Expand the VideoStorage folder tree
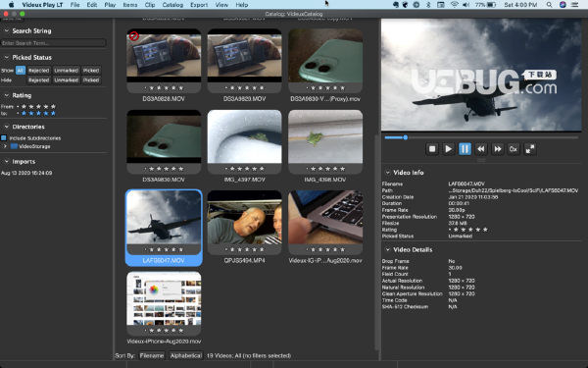Viewport: 588px width, 368px height. tap(5, 146)
